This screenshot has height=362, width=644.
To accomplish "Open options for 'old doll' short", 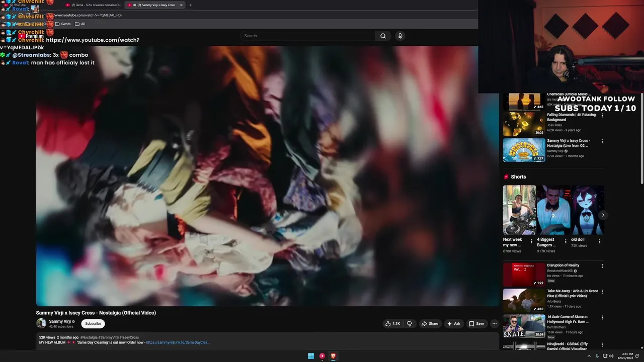I will tap(599, 241).
